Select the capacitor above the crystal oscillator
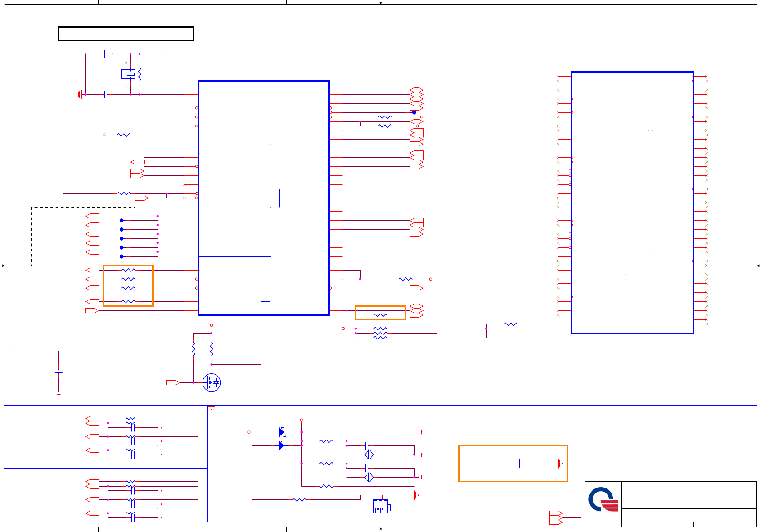The height and width of the screenshot is (532, 762). (106, 54)
